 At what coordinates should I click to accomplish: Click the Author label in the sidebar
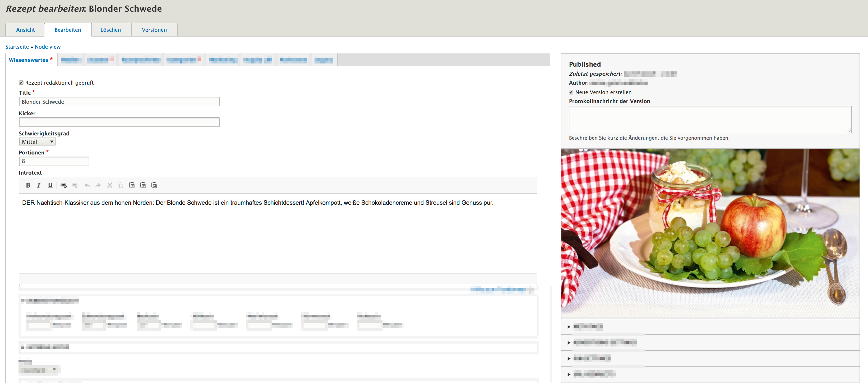coord(579,83)
